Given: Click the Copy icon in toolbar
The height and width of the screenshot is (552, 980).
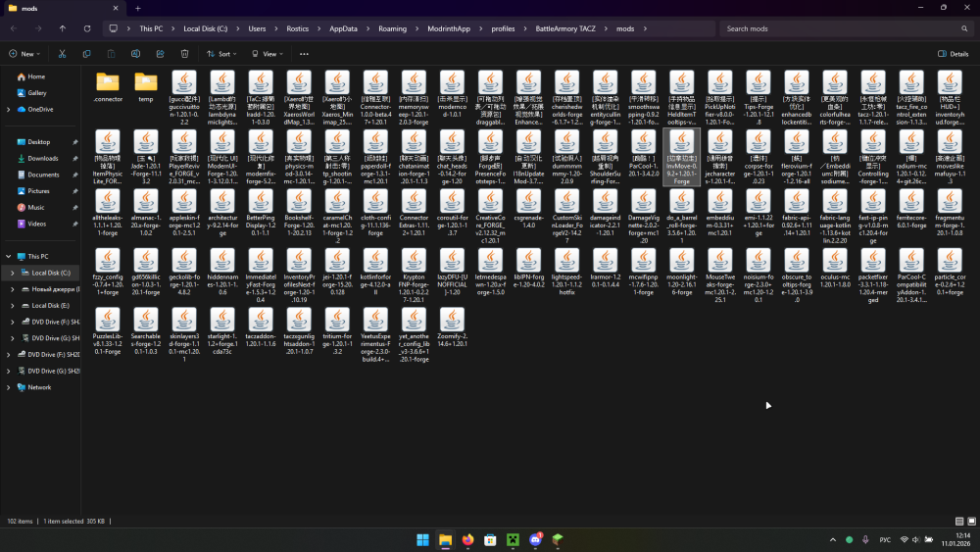Looking at the screenshot, I should pyautogui.click(x=86, y=54).
